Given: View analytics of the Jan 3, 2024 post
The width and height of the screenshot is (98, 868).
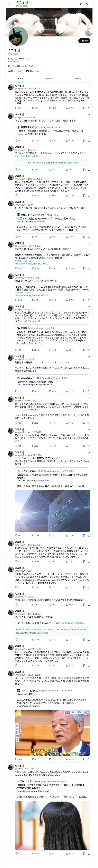Looking at the screenshot, I should point(68,108).
